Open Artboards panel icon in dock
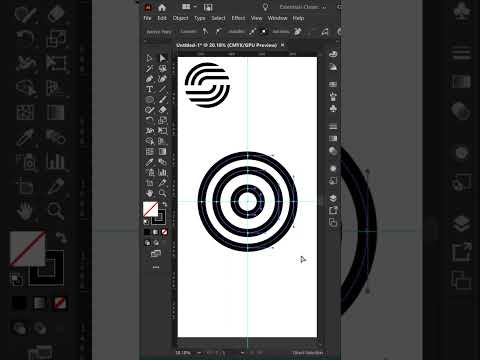This screenshot has width=480, height=360. coord(333,222)
